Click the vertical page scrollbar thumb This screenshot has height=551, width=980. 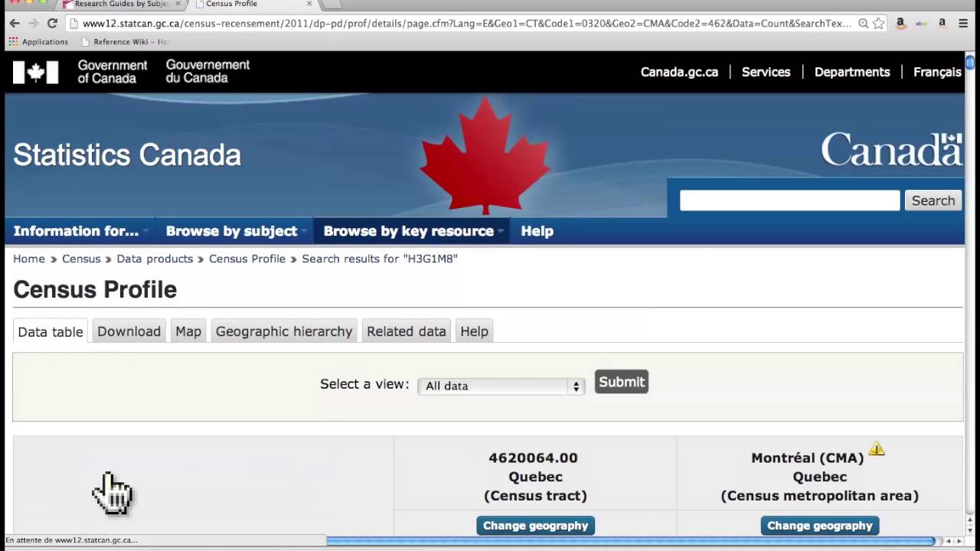pyautogui.click(x=970, y=62)
